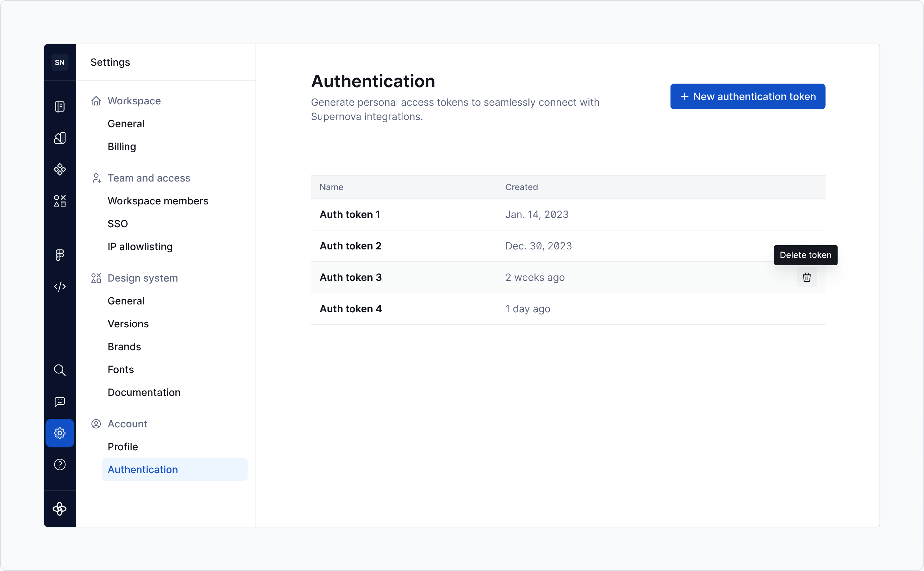924x571 pixels.
Task: Click the design tokens icon in sidebar
Action: tap(60, 138)
